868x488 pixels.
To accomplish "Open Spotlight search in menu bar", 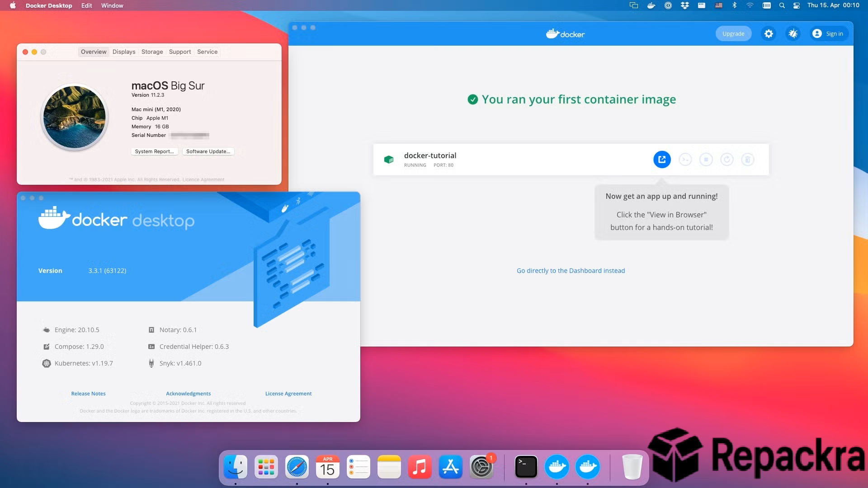I will [x=782, y=5].
